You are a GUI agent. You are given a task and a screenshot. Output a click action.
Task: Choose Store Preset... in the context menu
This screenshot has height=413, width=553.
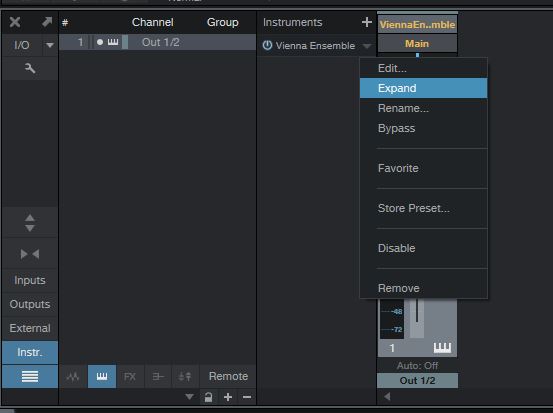click(x=424, y=208)
